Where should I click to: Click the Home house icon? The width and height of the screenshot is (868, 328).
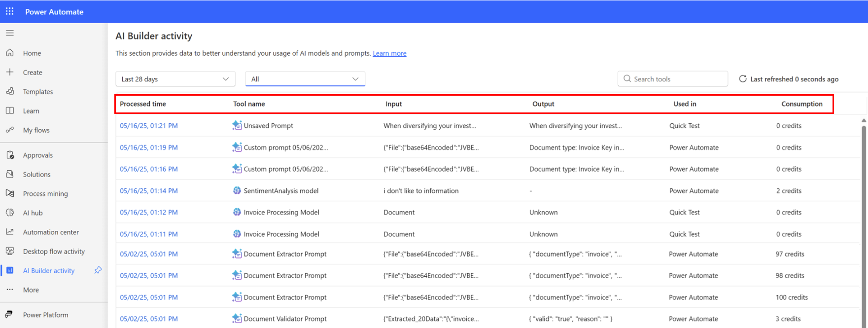click(x=10, y=53)
